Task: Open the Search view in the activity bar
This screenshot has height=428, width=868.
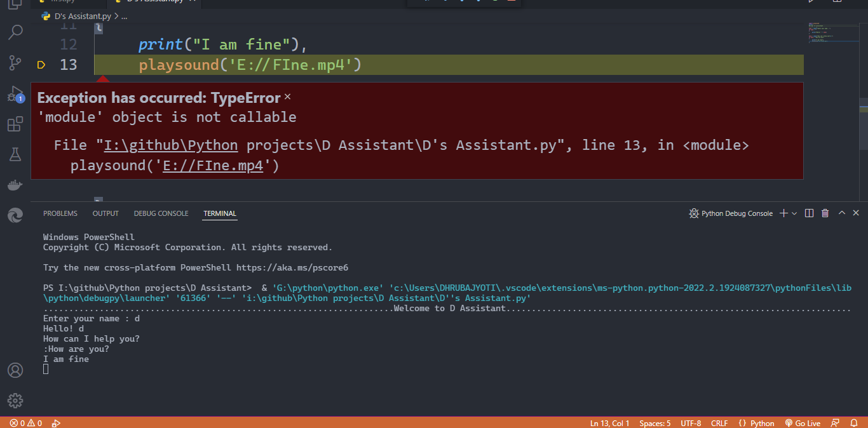Action: [15, 32]
